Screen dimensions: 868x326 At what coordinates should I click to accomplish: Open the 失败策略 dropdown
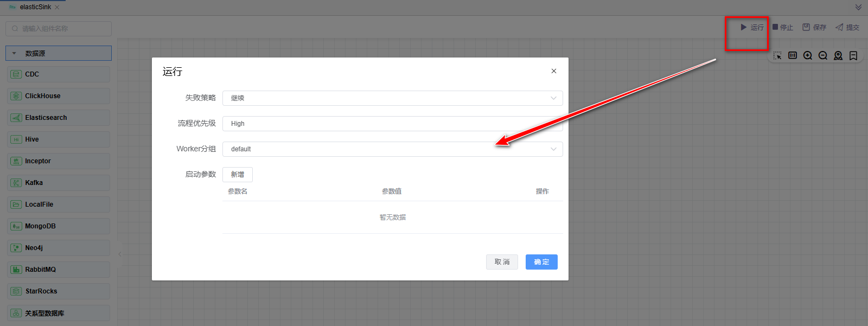393,98
